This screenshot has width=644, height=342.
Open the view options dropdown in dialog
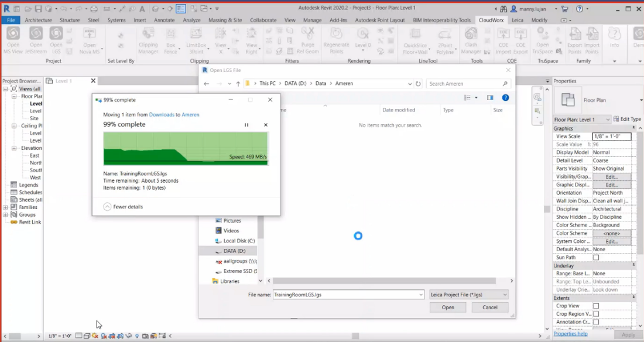477,97
